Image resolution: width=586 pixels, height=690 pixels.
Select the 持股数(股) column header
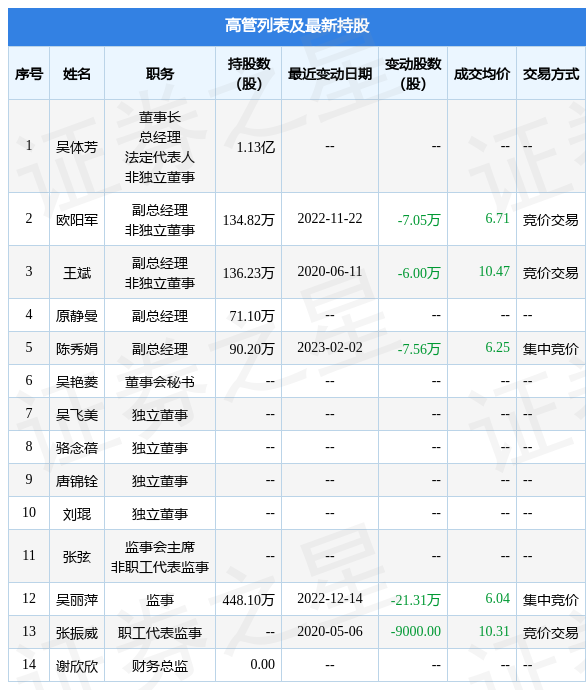coord(249,73)
